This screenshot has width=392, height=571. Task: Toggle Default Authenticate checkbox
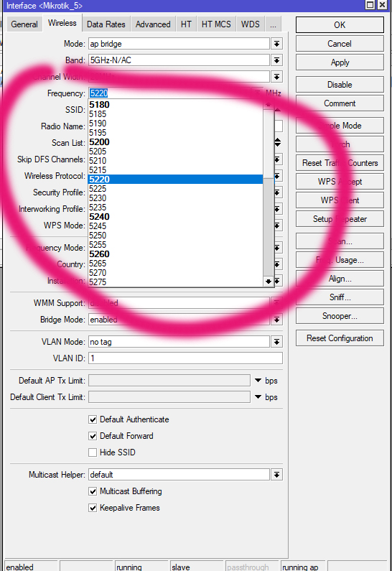pos(93,419)
